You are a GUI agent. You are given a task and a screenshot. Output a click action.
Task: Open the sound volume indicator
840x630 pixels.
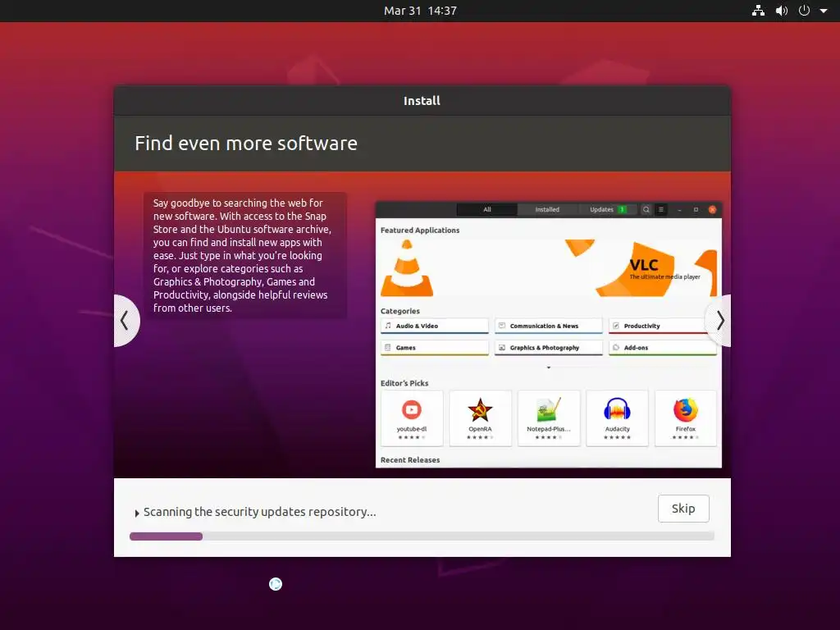pyautogui.click(x=782, y=11)
